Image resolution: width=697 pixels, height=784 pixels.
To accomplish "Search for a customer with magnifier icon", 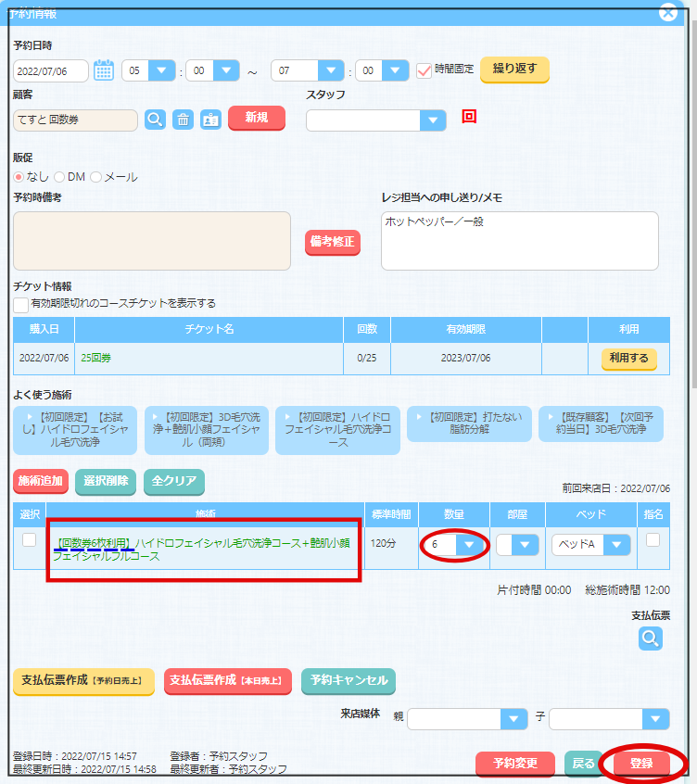I will point(155,120).
